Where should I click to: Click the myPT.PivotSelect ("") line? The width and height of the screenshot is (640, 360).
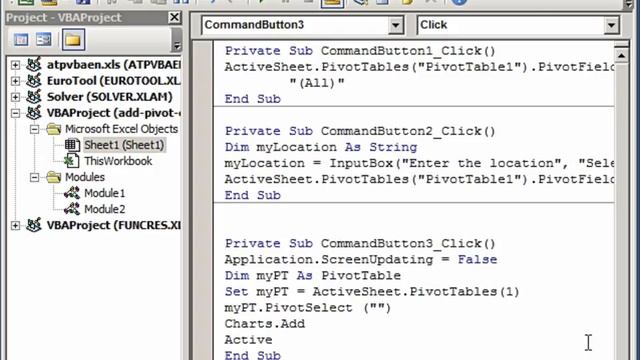coord(308,308)
